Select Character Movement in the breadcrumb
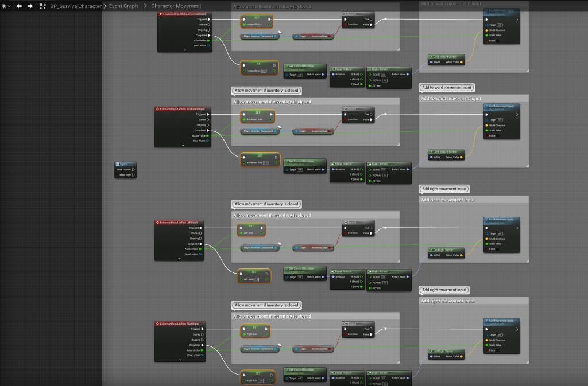 pyautogui.click(x=176, y=6)
